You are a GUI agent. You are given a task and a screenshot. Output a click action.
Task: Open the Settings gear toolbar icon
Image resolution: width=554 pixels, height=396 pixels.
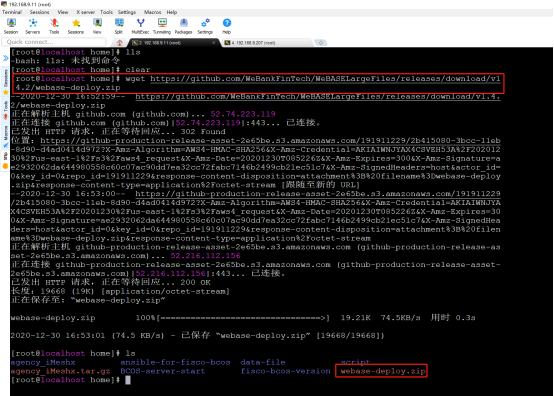[x=205, y=26]
